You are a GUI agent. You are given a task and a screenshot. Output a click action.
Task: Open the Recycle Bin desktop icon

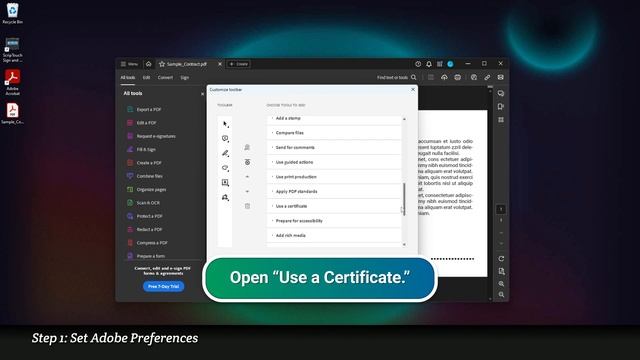point(12,13)
